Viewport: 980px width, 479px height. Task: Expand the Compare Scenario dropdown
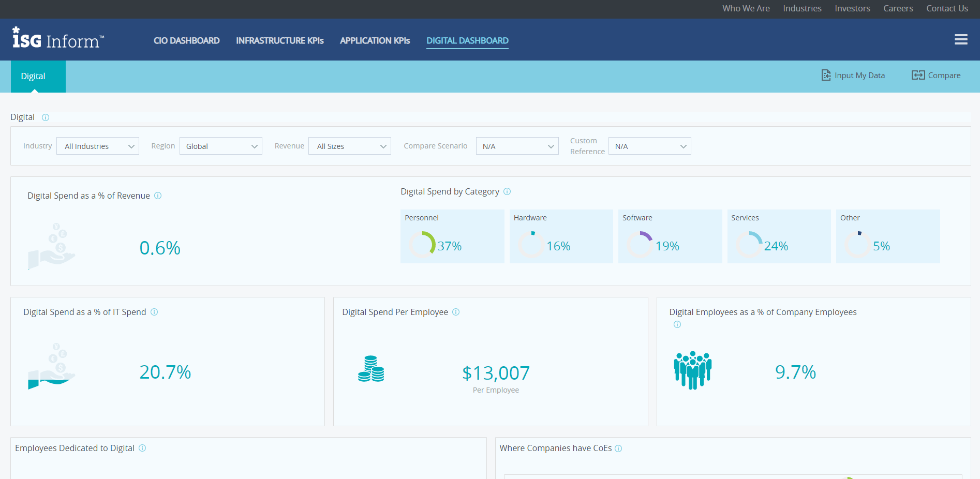(517, 146)
